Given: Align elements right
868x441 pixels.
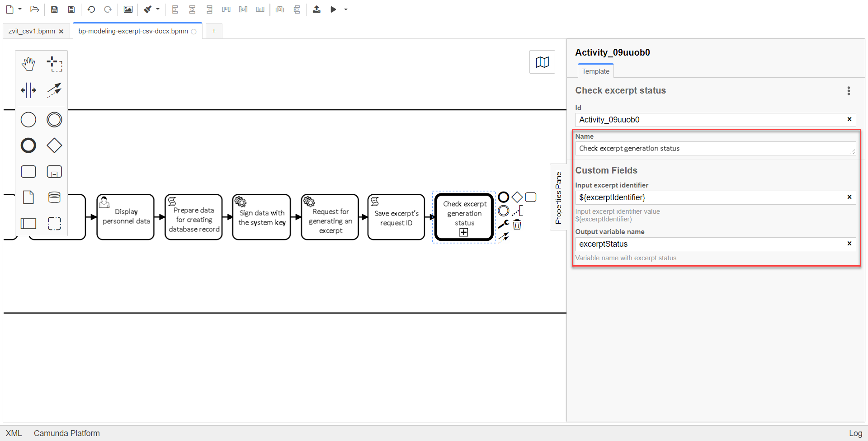Looking at the screenshot, I should click(209, 9).
